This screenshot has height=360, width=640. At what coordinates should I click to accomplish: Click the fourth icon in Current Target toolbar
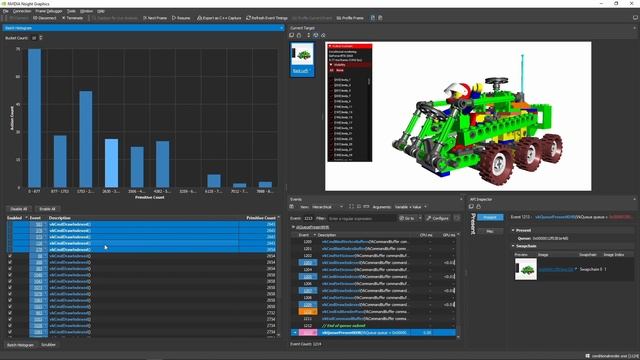(x=316, y=36)
